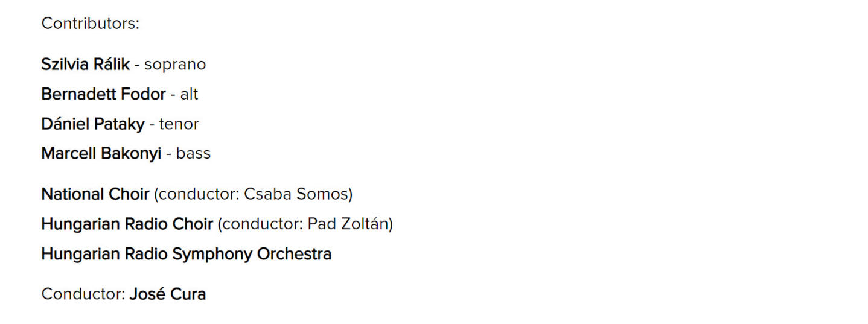Select the Bernadett Fodor name text
The height and width of the screenshot is (324, 868).
click(x=103, y=94)
